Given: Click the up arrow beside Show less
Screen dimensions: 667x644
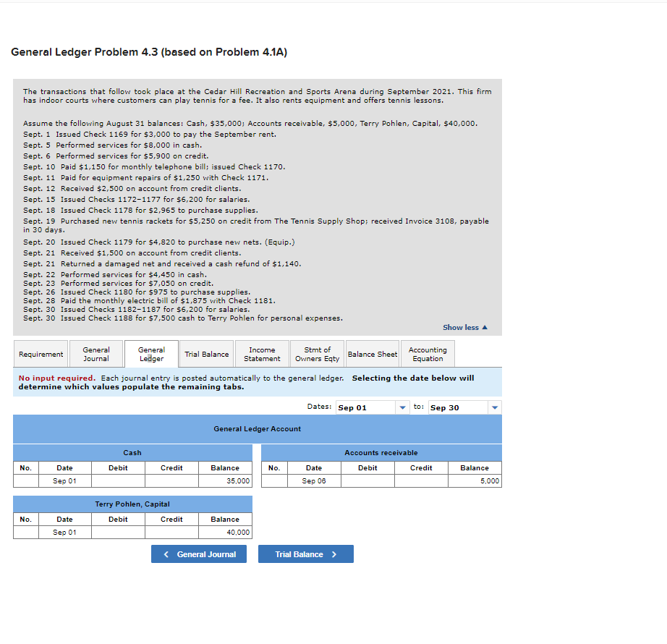Looking at the screenshot, I should pyautogui.click(x=485, y=327).
